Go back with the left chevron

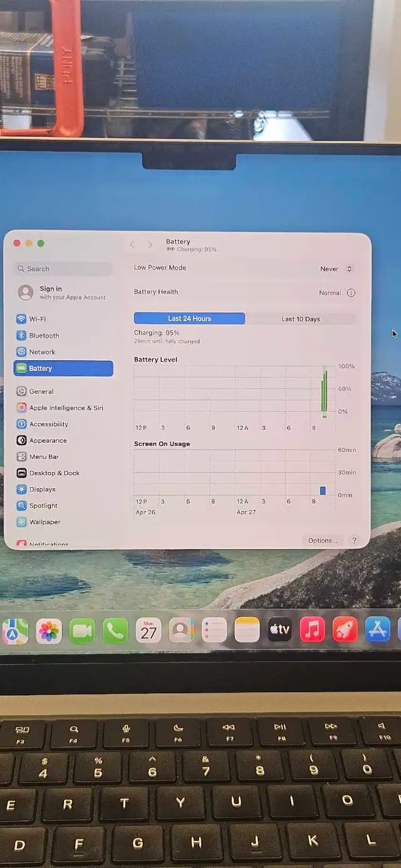click(132, 244)
